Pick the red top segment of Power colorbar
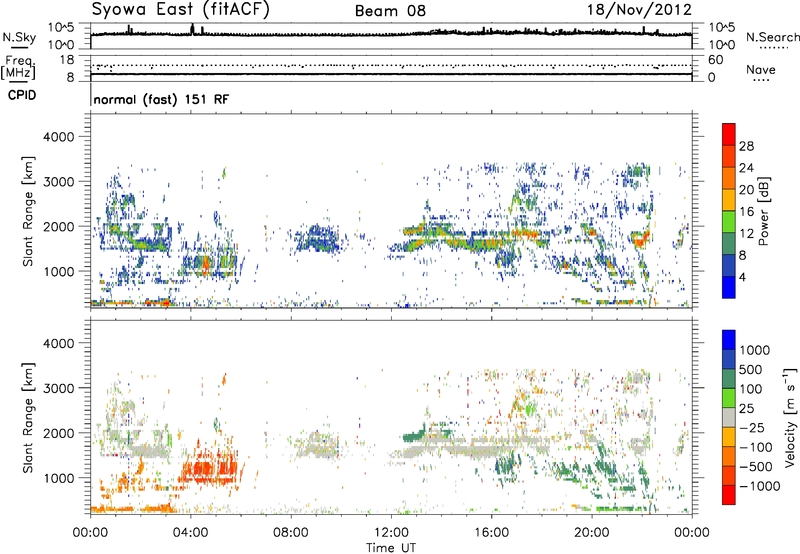This screenshot has height=554, width=800. point(729,135)
